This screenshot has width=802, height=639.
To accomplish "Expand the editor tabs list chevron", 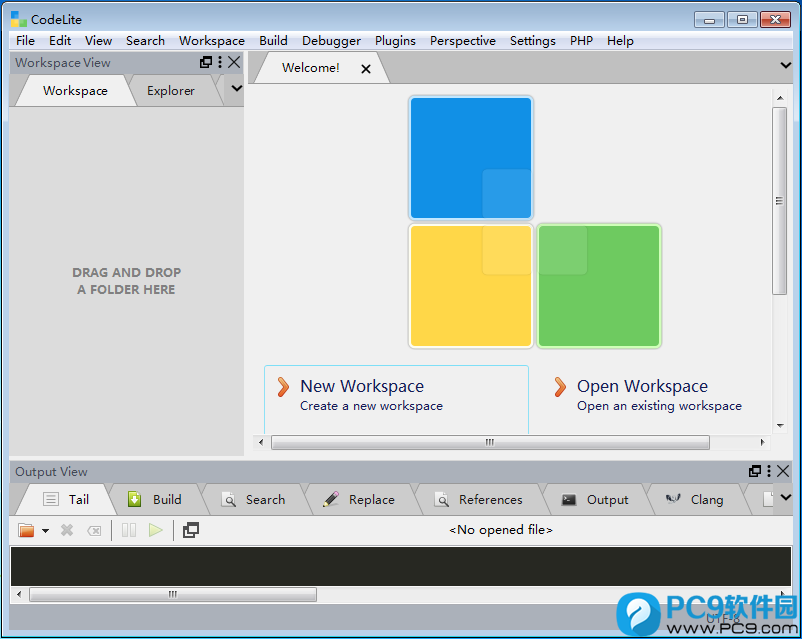I will (x=786, y=65).
